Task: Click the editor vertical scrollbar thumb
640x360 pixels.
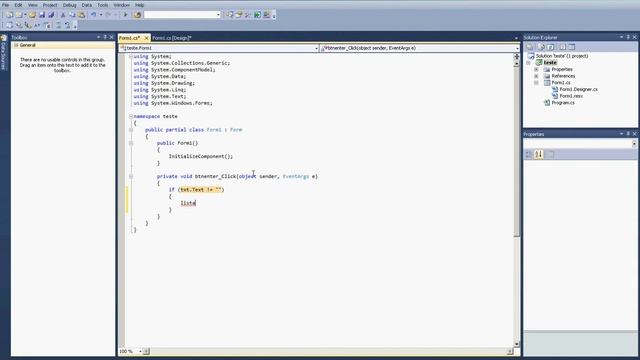Action: coord(517,151)
